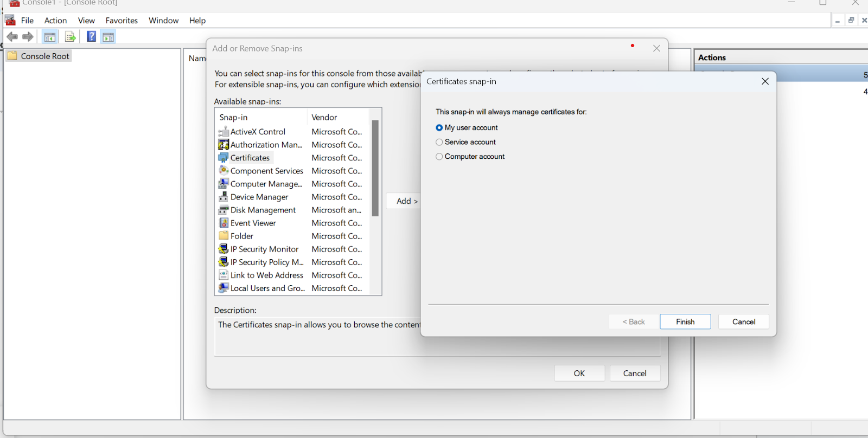Open the Help menu
Image resolution: width=868 pixels, height=438 pixels.
coord(197,21)
